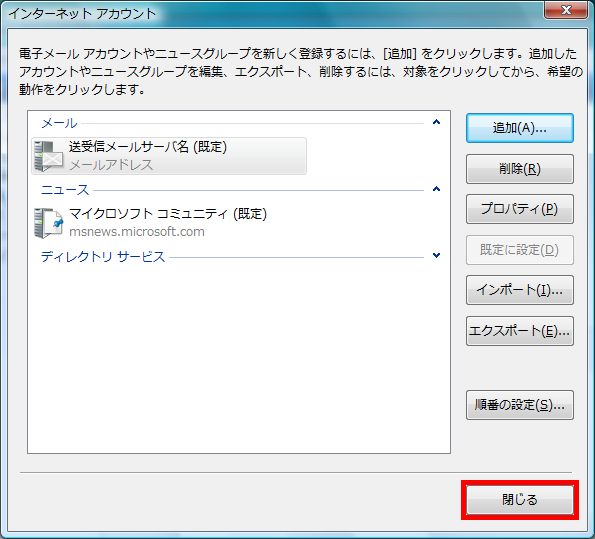Click the ディレクトリ サービス group header label
595x539 pixels.
103,257
